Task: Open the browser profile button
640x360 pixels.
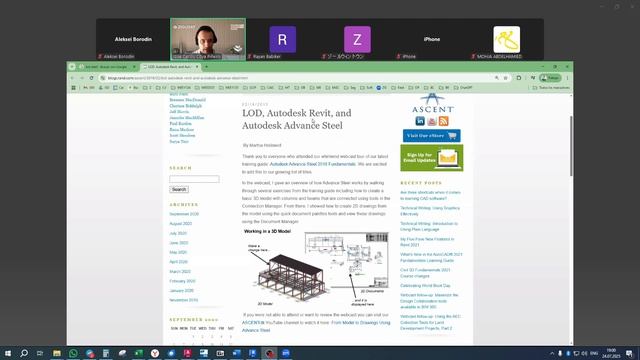Action: 550,78
